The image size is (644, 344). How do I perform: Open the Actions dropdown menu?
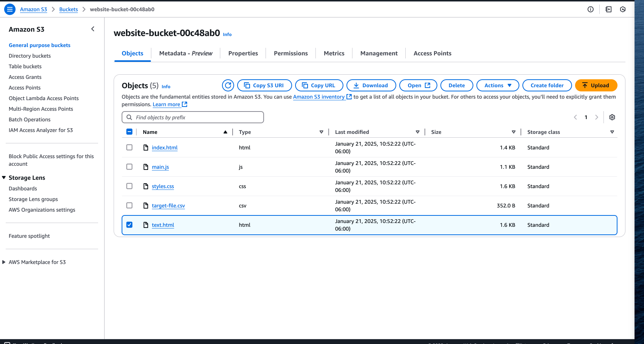497,85
